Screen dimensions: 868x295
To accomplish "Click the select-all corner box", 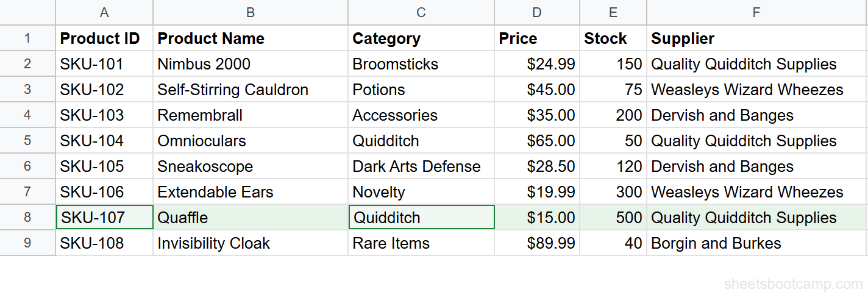I will 27,12.
